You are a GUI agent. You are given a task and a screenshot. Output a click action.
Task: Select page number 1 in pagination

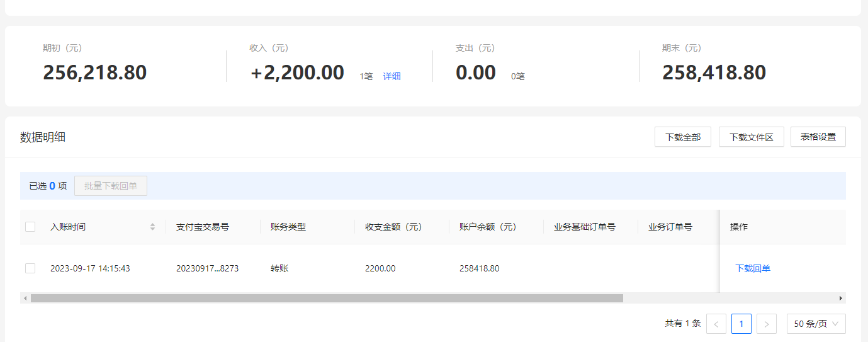point(741,324)
